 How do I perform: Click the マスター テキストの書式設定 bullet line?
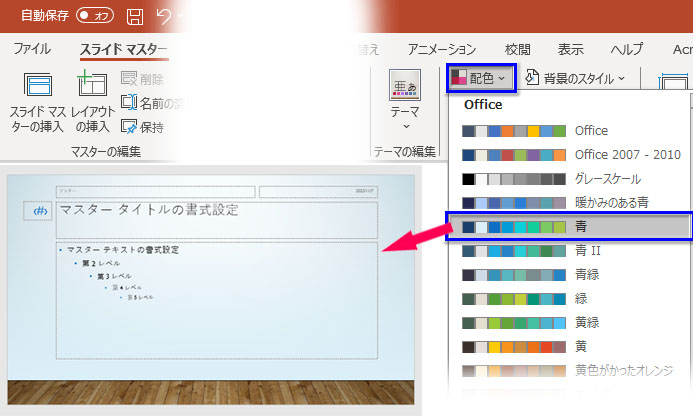click(x=122, y=250)
